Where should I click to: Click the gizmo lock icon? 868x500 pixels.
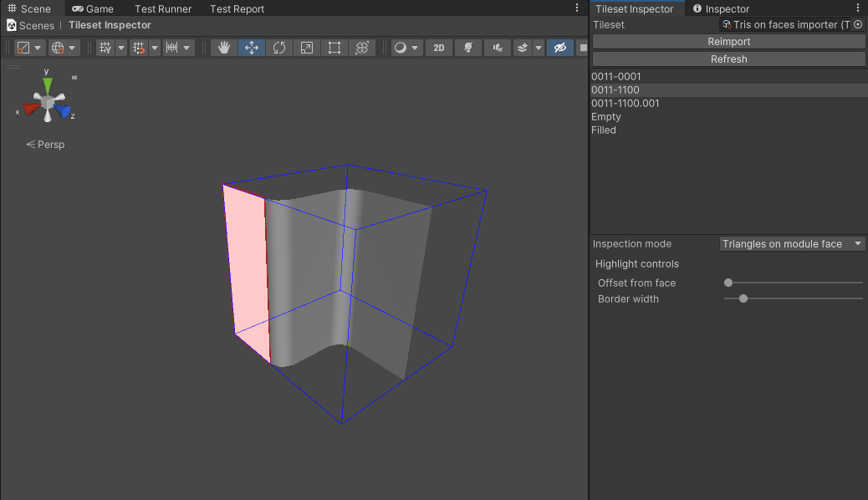(x=74, y=78)
